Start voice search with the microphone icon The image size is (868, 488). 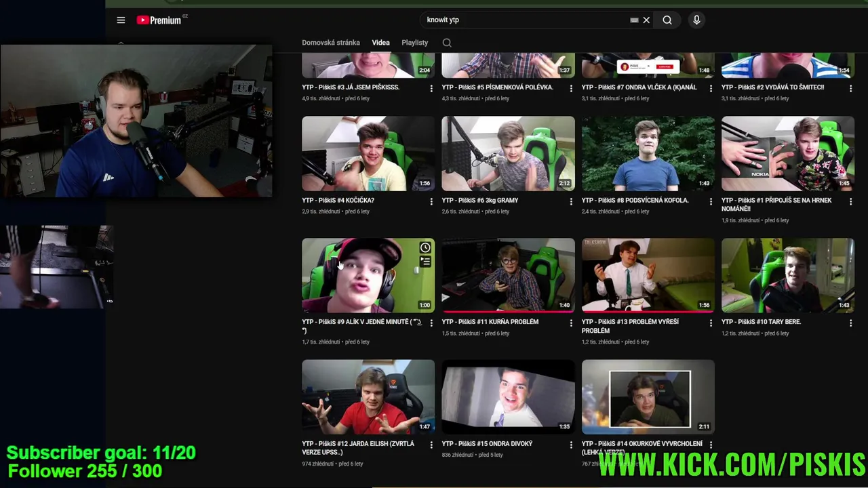(696, 20)
